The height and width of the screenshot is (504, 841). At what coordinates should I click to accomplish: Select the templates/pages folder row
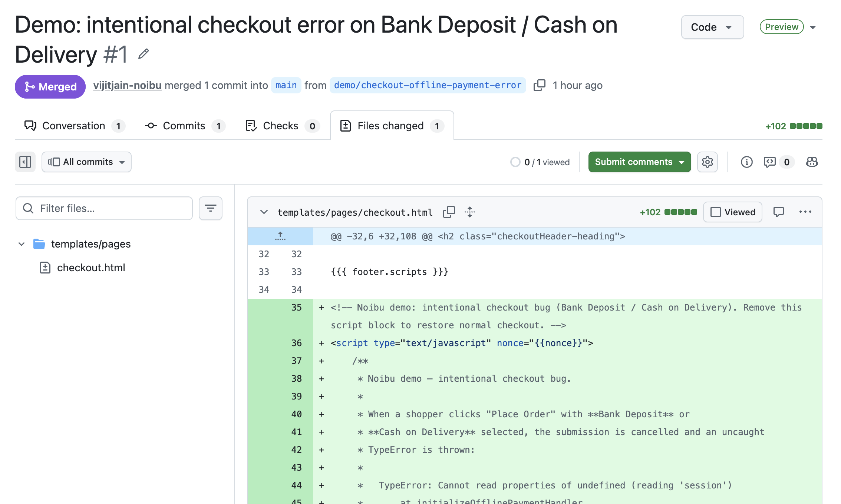point(119,244)
